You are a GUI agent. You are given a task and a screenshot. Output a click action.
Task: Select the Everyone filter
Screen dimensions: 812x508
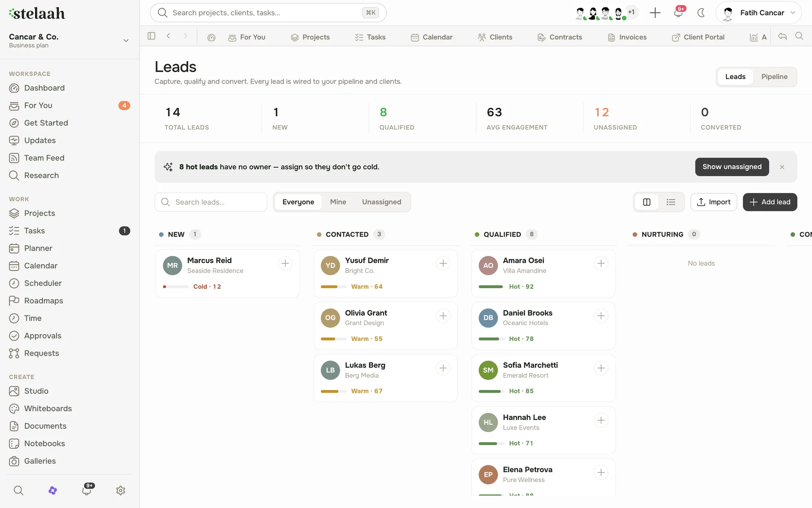(298, 202)
